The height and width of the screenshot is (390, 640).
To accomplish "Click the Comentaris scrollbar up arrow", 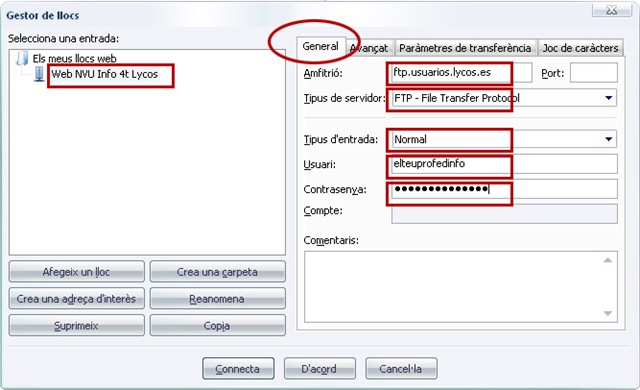I will (x=608, y=260).
